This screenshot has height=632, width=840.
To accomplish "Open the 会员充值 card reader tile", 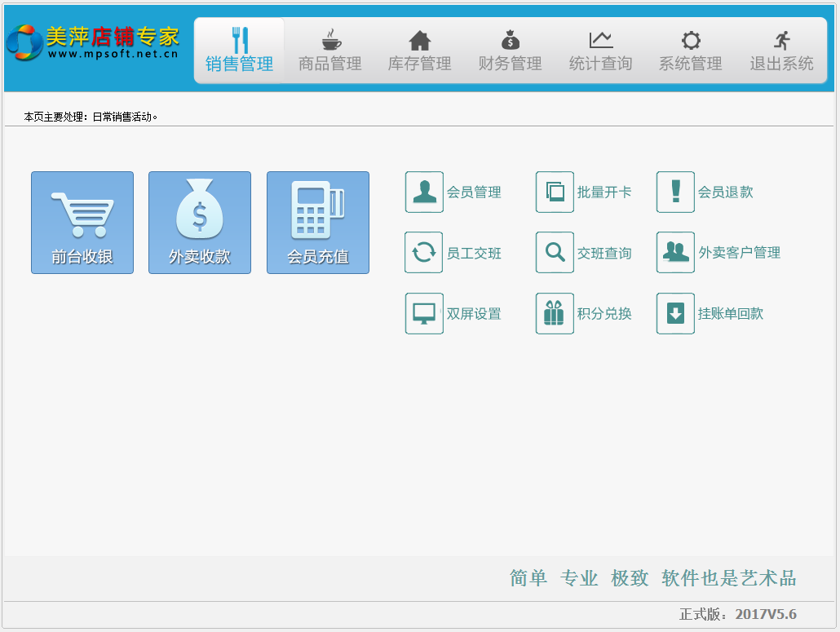I will point(318,223).
